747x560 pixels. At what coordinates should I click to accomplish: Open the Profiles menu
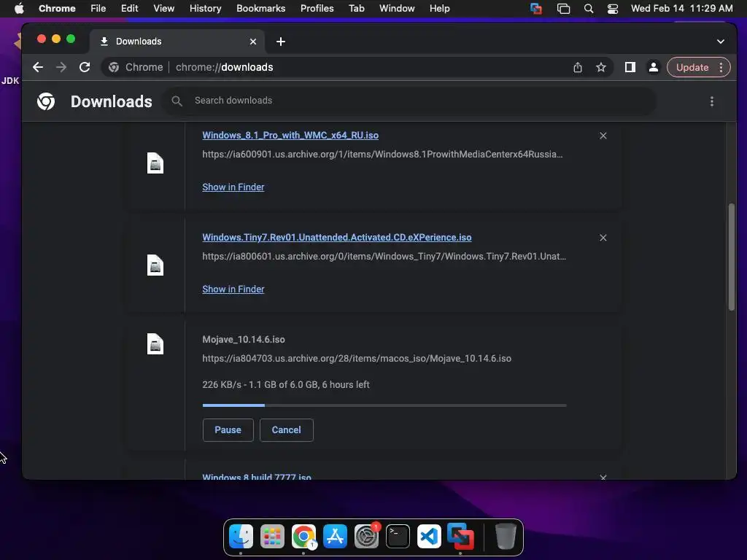(317, 9)
